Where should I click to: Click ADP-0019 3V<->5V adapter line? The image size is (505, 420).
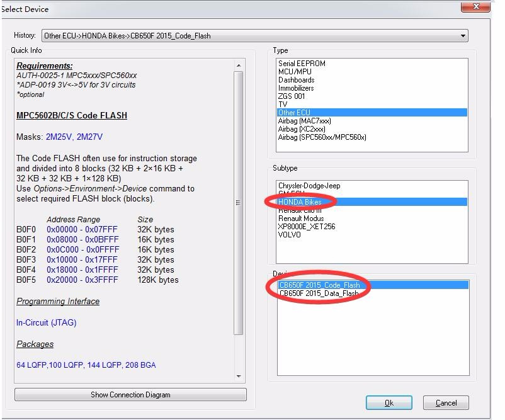click(76, 85)
